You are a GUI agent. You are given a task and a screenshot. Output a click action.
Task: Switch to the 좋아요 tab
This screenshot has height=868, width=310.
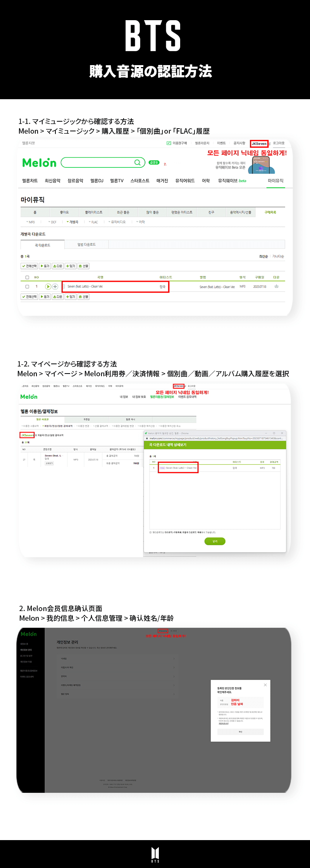(x=64, y=212)
